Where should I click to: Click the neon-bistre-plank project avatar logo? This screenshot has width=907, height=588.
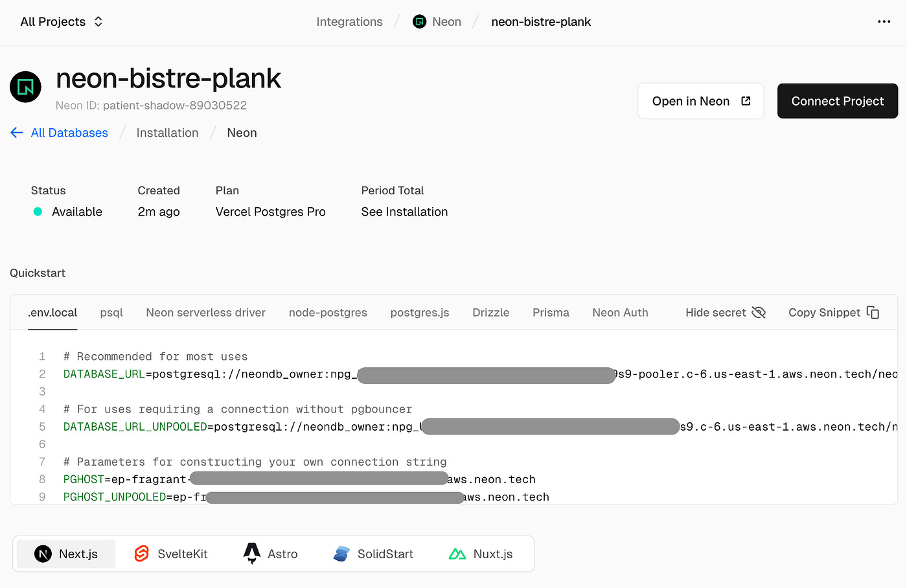[x=25, y=87]
